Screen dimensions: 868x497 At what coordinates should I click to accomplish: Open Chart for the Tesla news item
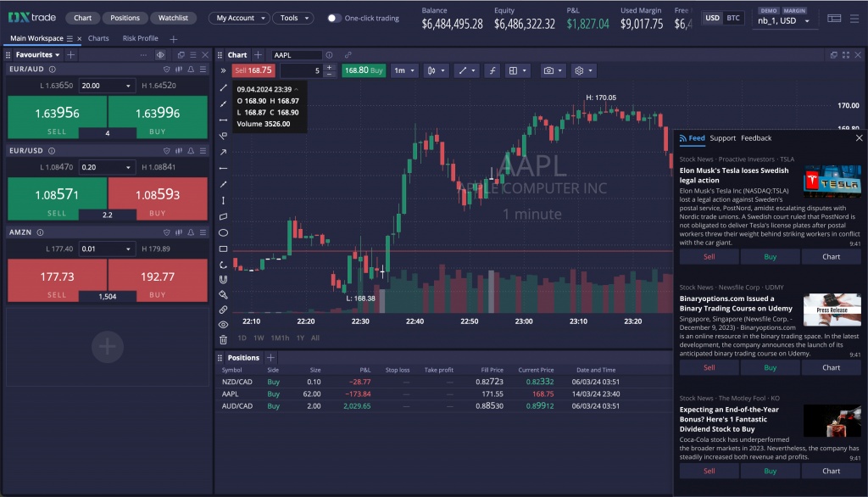pyautogui.click(x=831, y=256)
